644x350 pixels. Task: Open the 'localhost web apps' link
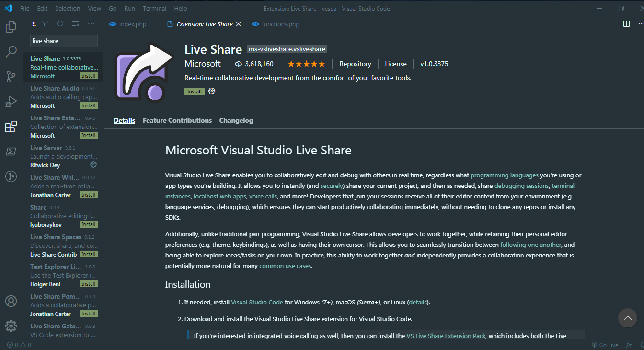[220, 196]
